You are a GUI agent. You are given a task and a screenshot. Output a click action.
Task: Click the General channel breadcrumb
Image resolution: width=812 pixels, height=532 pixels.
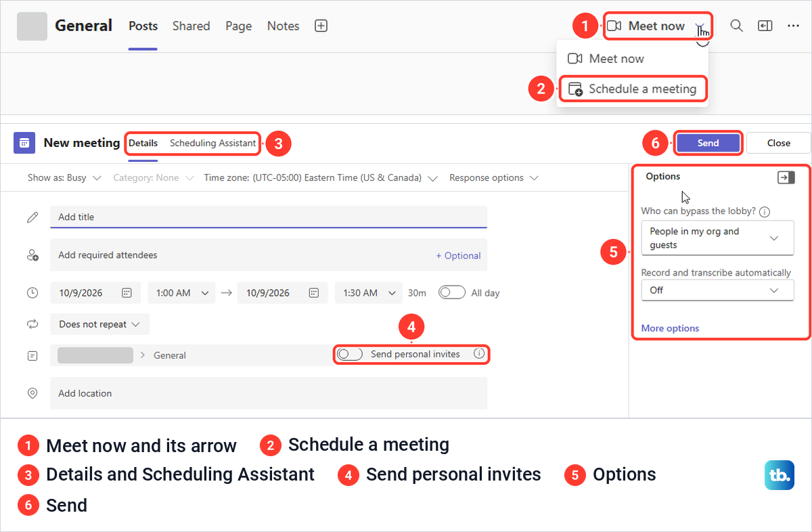pos(170,355)
